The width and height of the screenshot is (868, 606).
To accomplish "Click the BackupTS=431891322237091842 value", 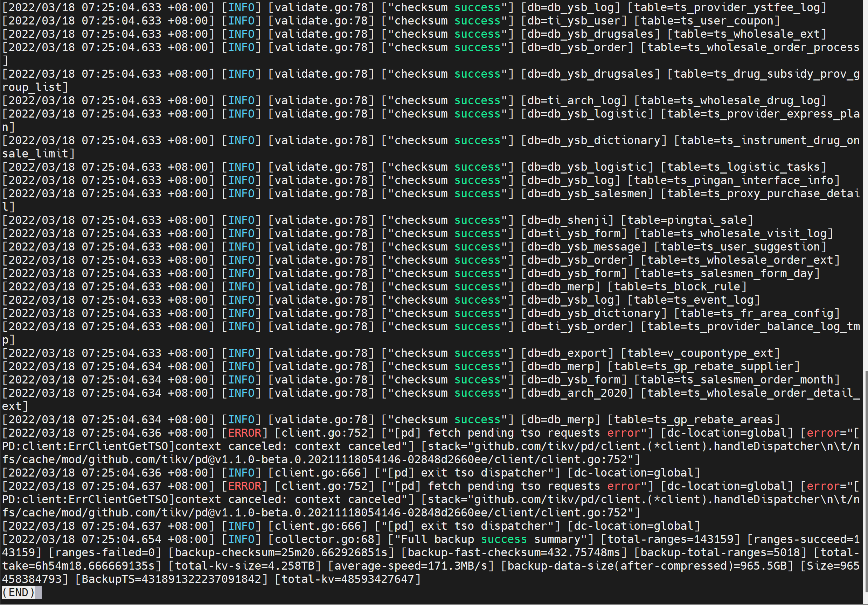I will tap(172, 579).
